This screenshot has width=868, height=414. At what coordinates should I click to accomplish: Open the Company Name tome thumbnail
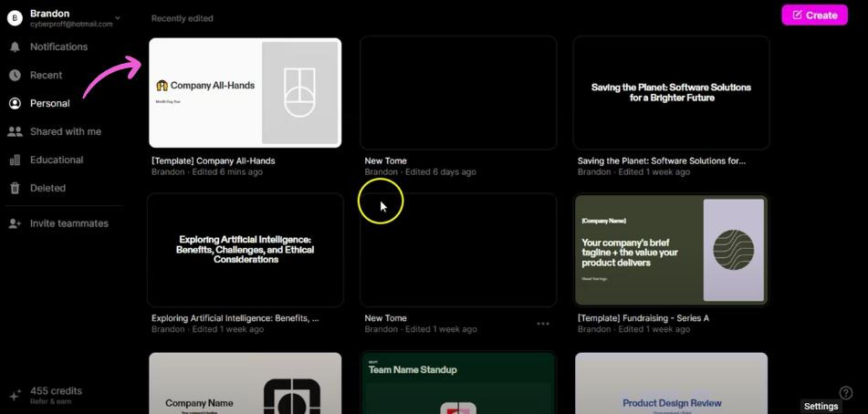(x=246, y=383)
